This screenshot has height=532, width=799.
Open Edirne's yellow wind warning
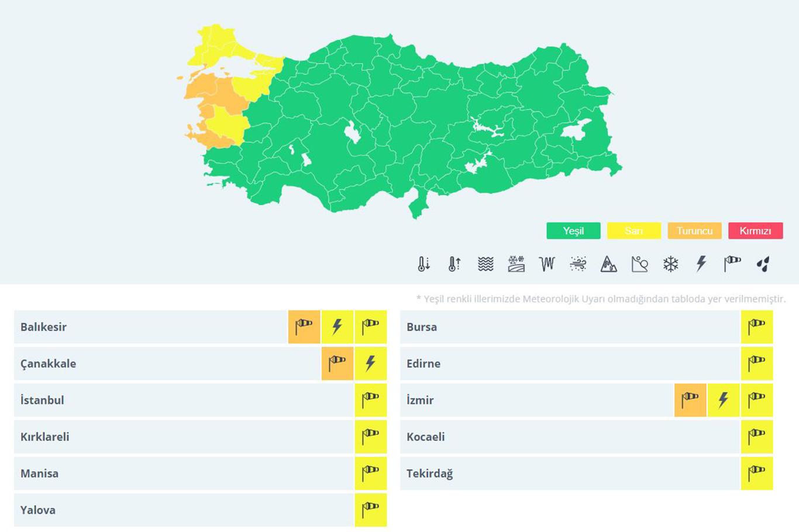pyautogui.click(x=757, y=364)
